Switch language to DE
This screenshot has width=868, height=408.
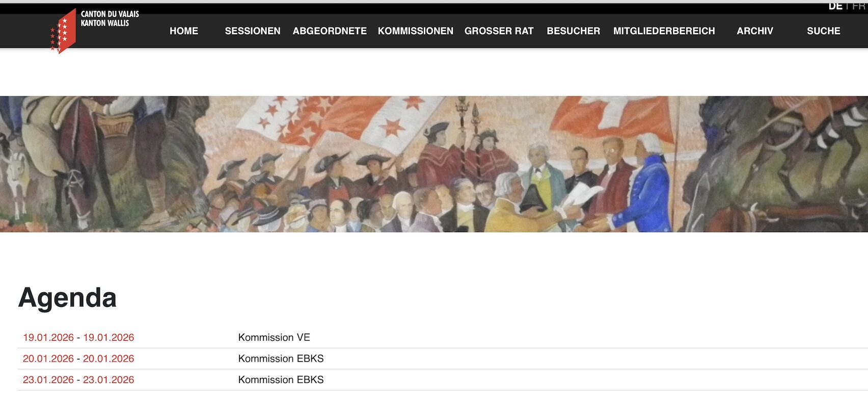pos(835,6)
